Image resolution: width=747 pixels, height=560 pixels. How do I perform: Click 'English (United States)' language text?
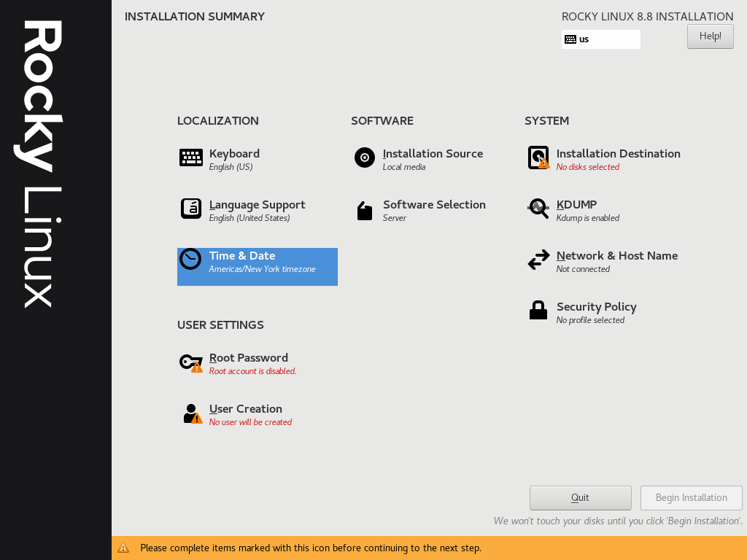pyautogui.click(x=249, y=218)
